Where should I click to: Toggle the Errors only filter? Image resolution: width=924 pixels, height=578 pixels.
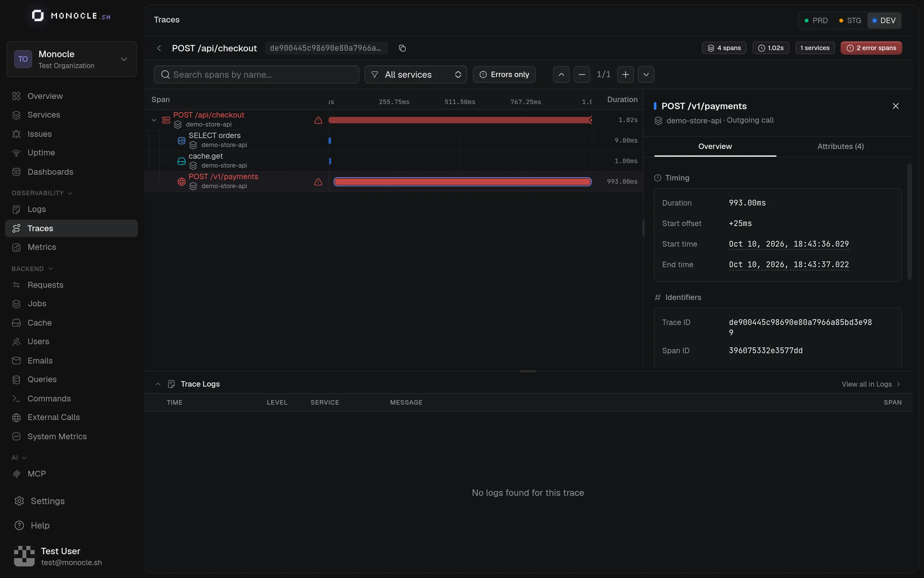[x=504, y=74]
